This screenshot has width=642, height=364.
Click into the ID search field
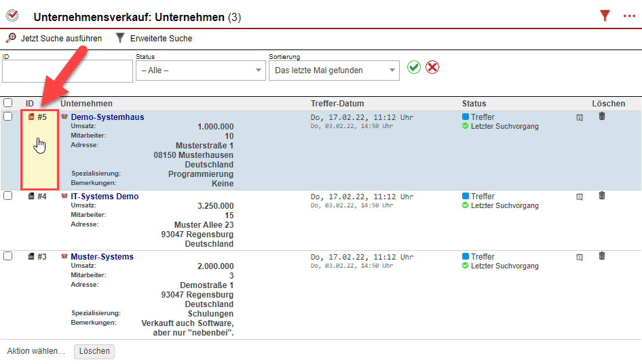67,71
